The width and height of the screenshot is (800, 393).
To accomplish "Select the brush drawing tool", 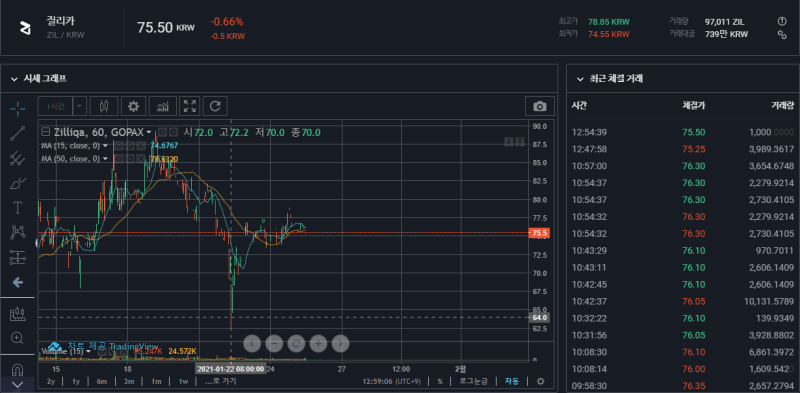I will pyautogui.click(x=18, y=183).
